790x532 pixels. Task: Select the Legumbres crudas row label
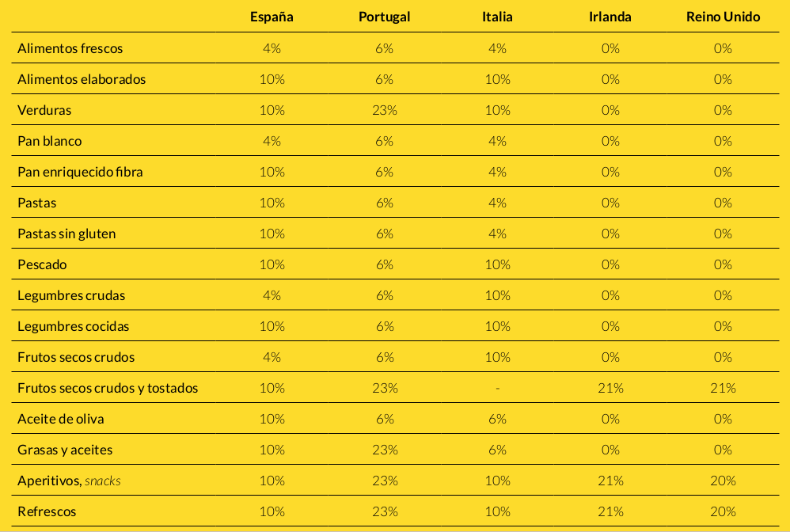click(71, 295)
